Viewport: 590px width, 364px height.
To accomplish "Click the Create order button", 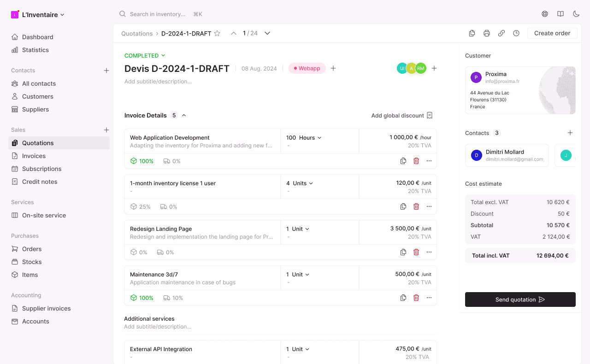I will [x=552, y=33].
